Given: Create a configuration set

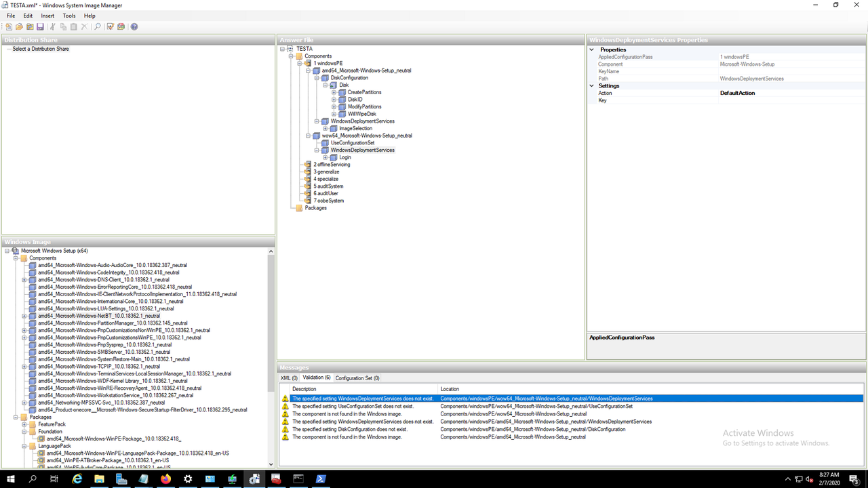Looking at the screenshot, I should [121, 26].
